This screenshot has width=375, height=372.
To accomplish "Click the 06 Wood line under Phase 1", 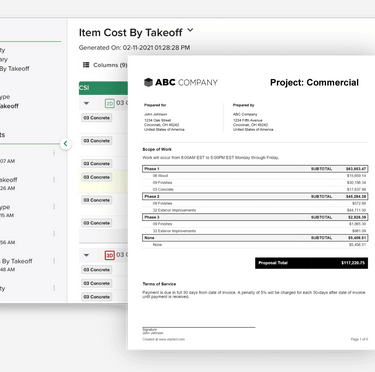I will point(255,176).
